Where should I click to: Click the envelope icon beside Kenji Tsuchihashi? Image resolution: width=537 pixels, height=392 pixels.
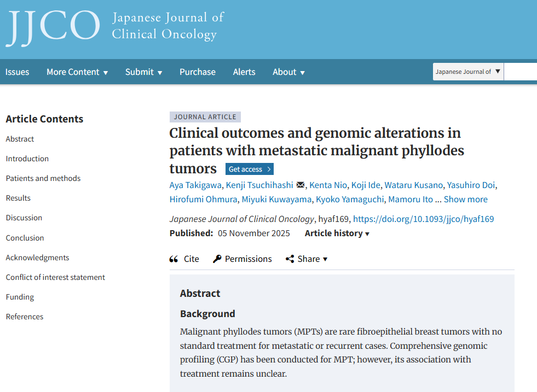point(301,185)
